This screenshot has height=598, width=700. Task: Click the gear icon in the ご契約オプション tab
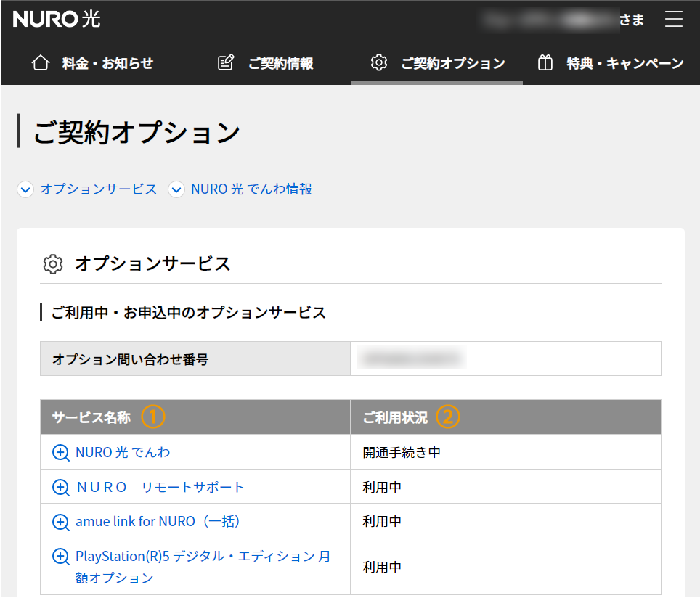point(379,63)
